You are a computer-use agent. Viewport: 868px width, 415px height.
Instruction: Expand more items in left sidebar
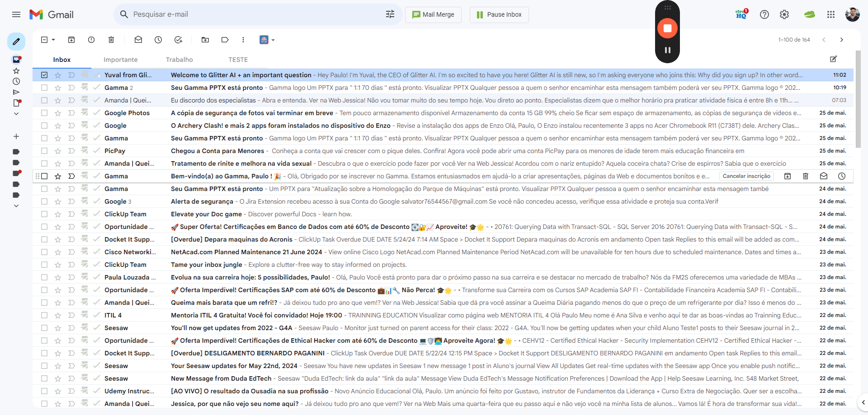click(16, 114)
